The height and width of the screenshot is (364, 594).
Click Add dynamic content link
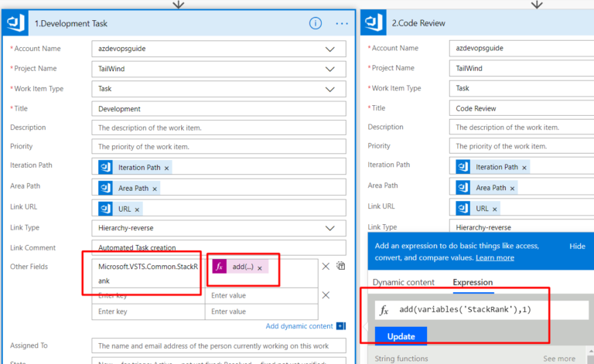pos(299,326)
